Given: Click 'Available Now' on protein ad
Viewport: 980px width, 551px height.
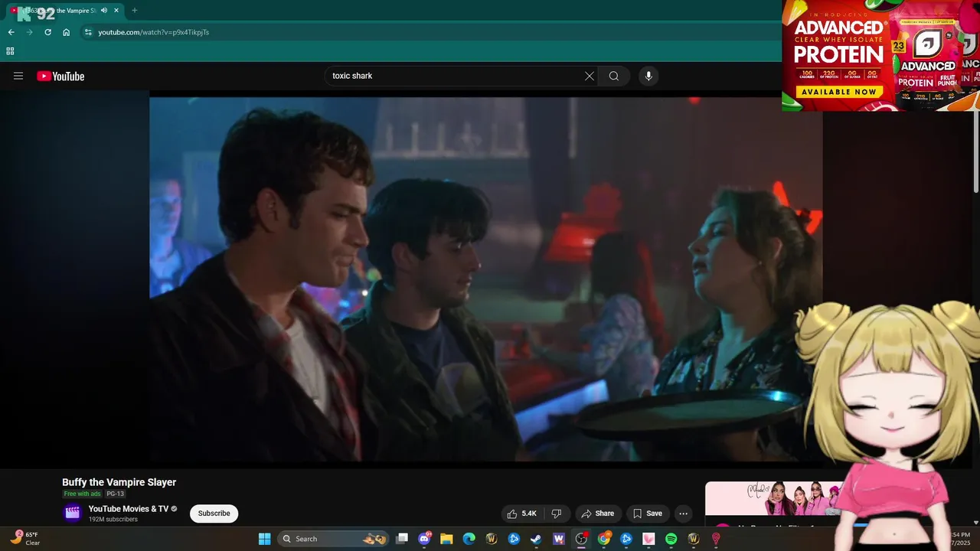Looking at the screenshot, I should (x=838, y=92).
